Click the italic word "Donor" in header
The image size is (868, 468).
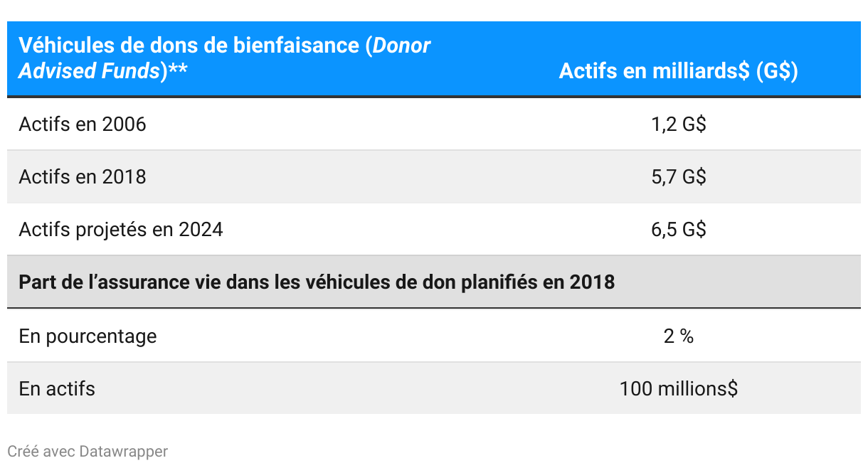[401, 46]
